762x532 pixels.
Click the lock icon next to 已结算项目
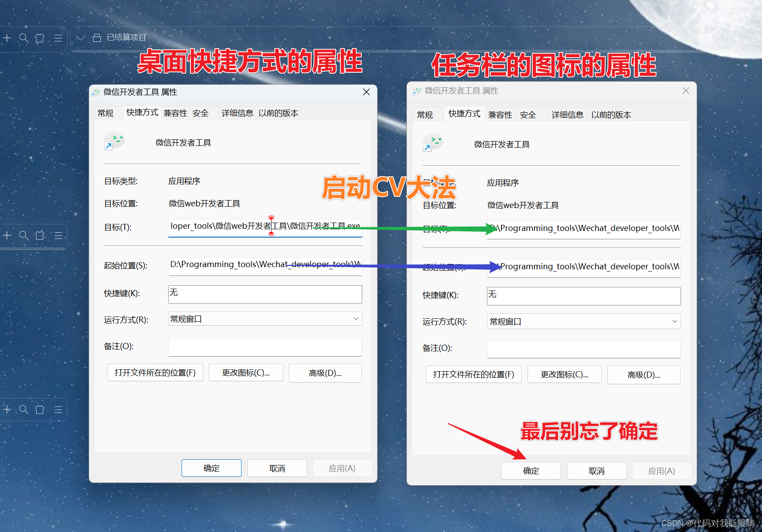pos(97,38)
